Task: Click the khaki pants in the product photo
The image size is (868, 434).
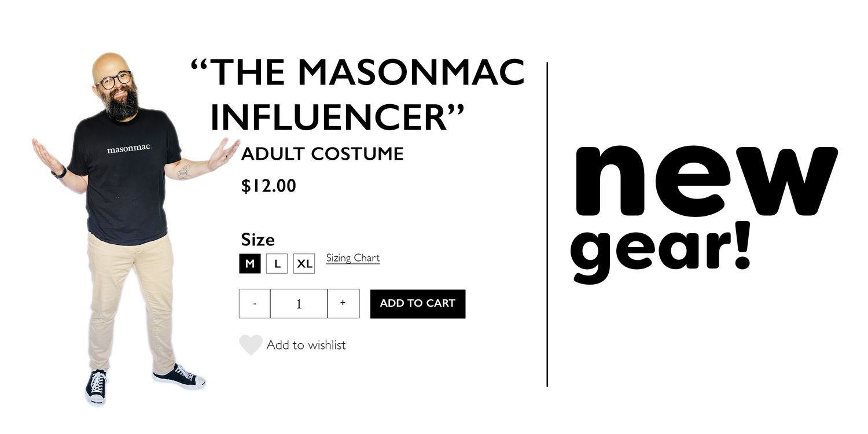Action: 131,301
